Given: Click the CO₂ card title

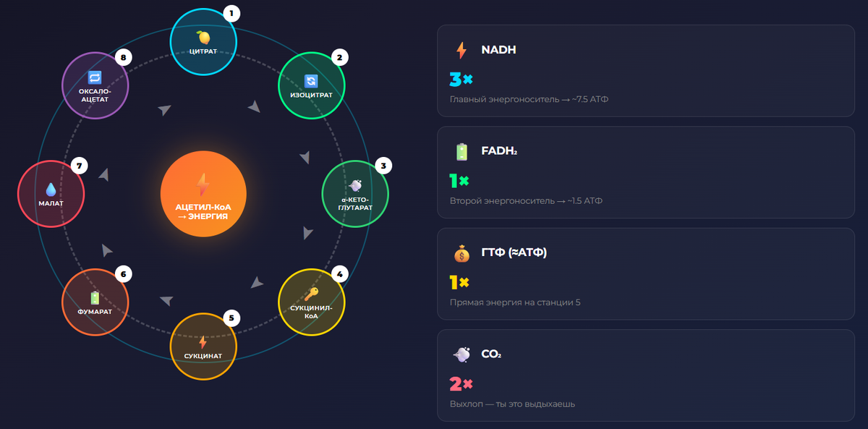Looking at the screenshot, I should [x=491, y=354].
